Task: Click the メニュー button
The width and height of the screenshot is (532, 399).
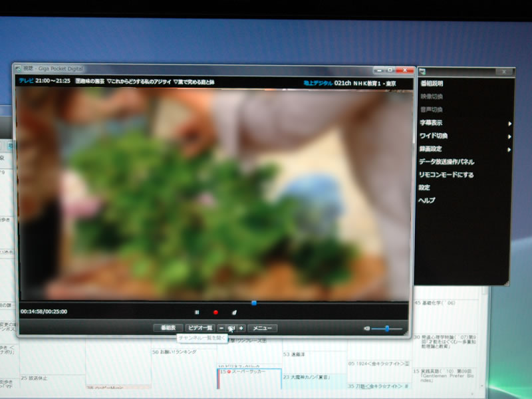Action: point(263,328)
